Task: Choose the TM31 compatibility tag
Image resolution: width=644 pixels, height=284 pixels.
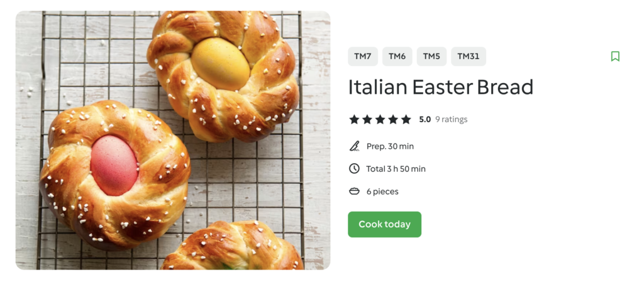Action: pos(468,57)
